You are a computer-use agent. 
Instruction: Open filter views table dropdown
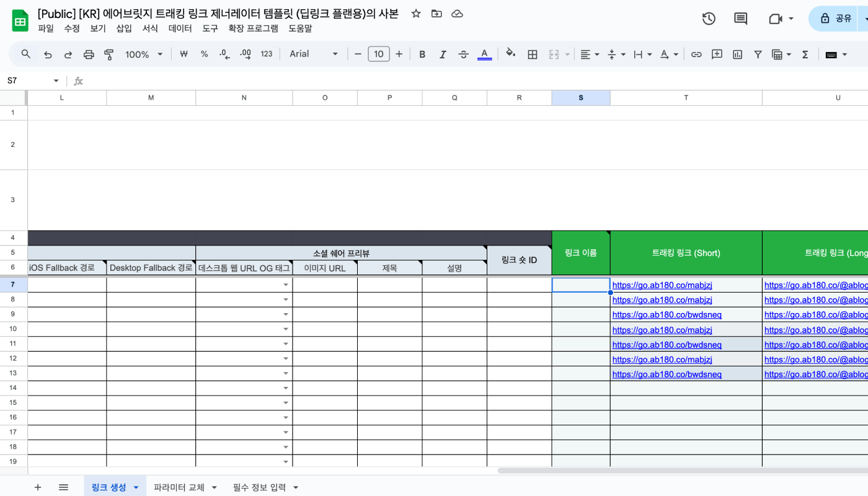(781, 54)
